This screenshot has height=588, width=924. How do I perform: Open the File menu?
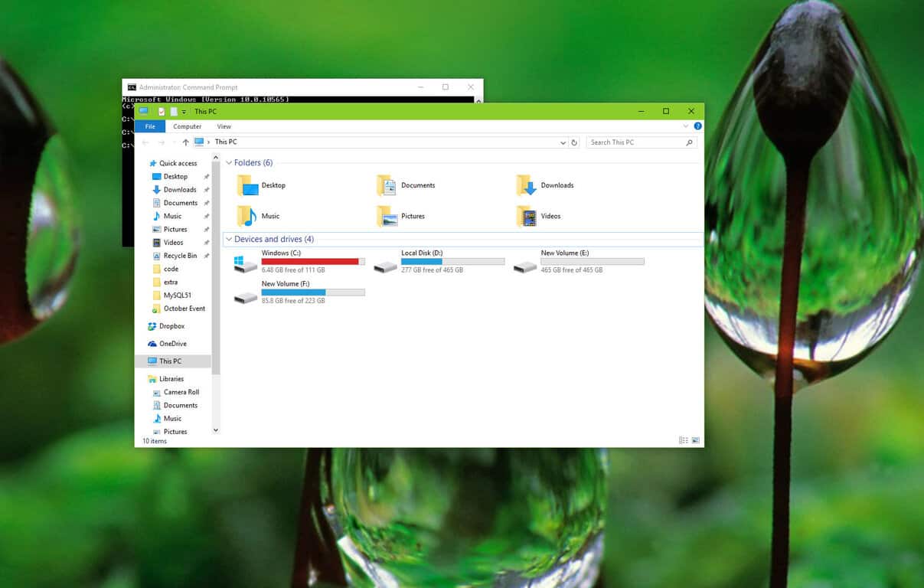tap(150, 126)
